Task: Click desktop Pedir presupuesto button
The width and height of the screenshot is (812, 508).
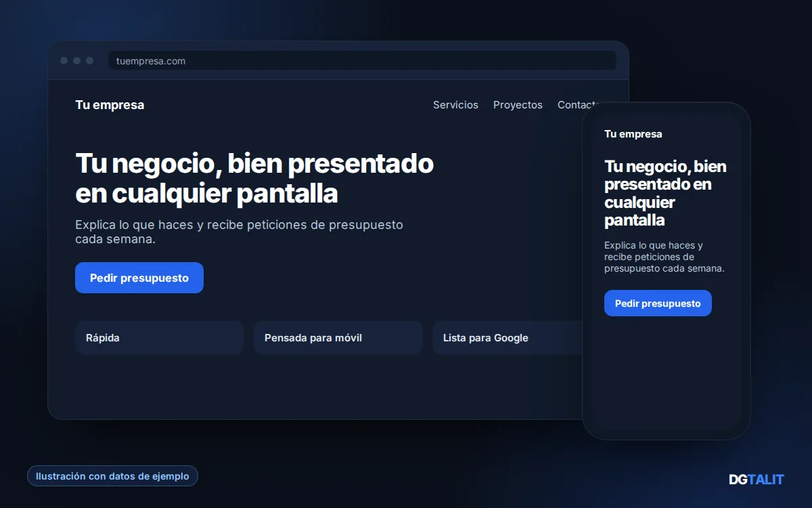Action: (x=139, y=278)
